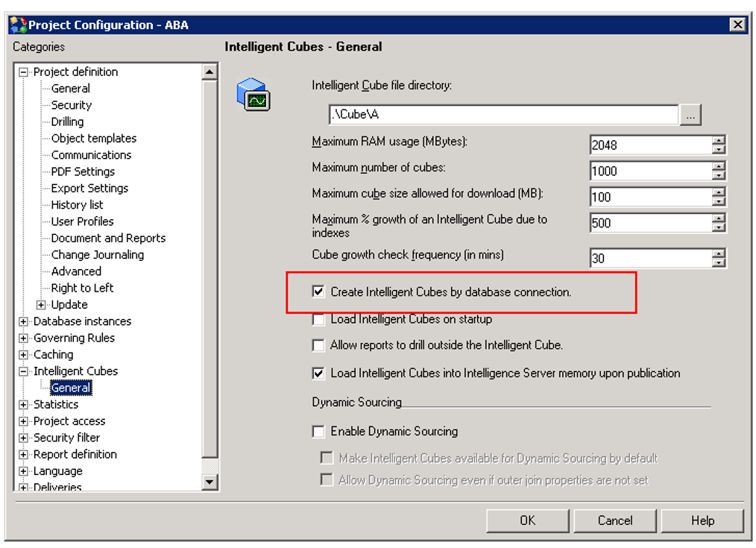
Task: Click the OK button
Action: tap(527, 520)
